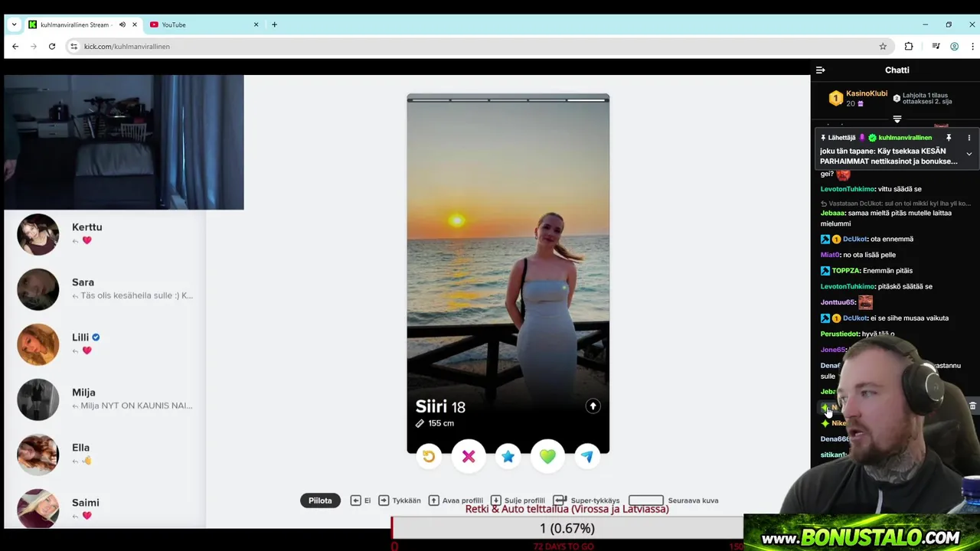
Task: Expand the pinned message with the chevron
Action: pyautogui.click(x=969, y=154)
